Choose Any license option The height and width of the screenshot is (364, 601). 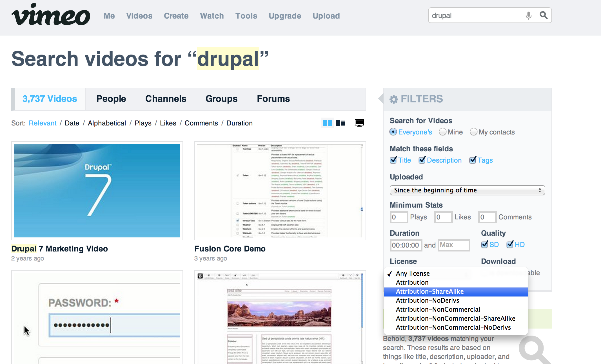[456, 273]
